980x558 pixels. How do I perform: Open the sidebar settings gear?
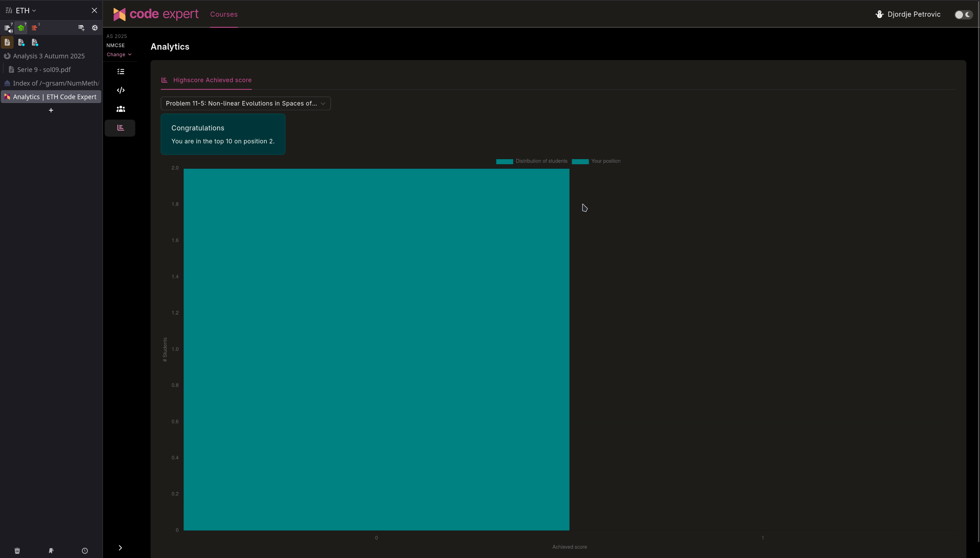point(95,28)
